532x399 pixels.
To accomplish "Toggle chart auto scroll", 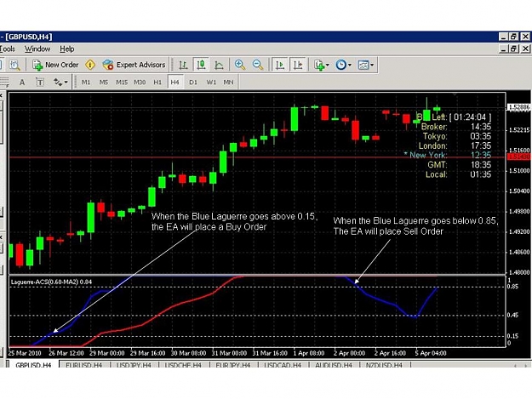I will (280, 65).
